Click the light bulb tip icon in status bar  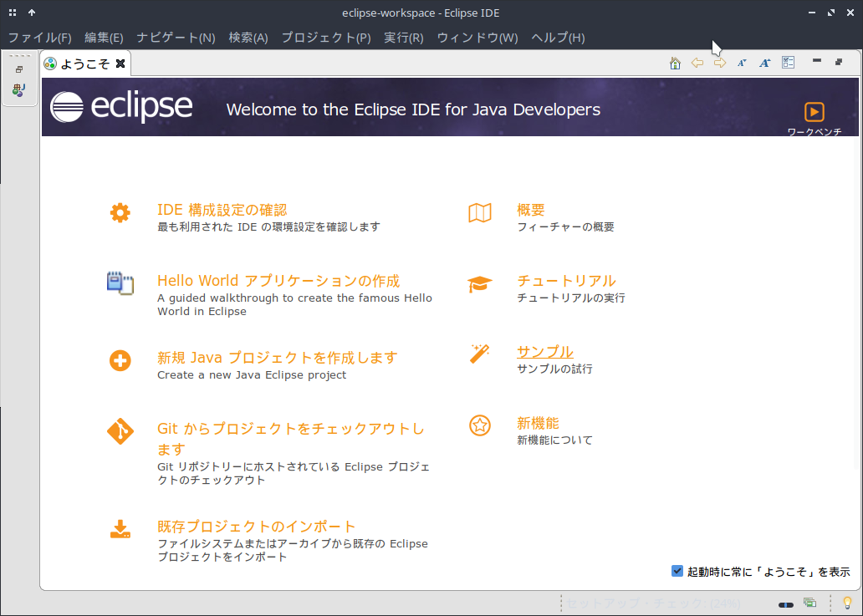coord(847,603)
